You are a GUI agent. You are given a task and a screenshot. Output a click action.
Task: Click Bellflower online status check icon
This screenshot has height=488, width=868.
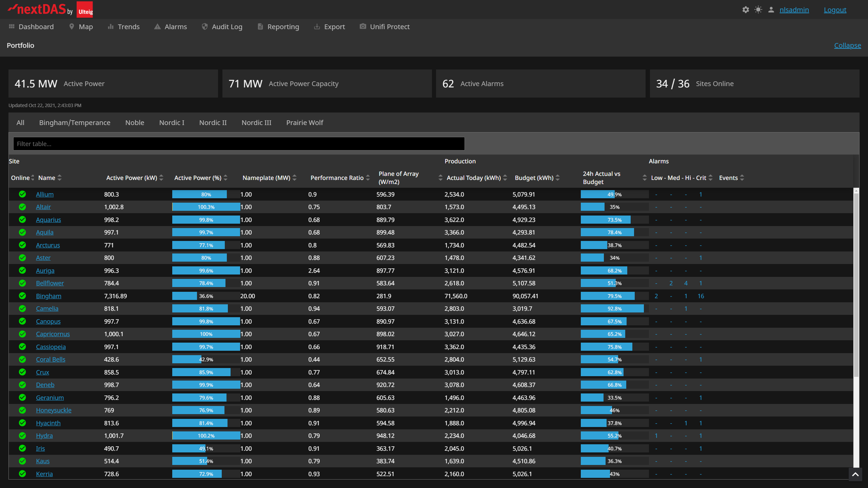point(22,283)
